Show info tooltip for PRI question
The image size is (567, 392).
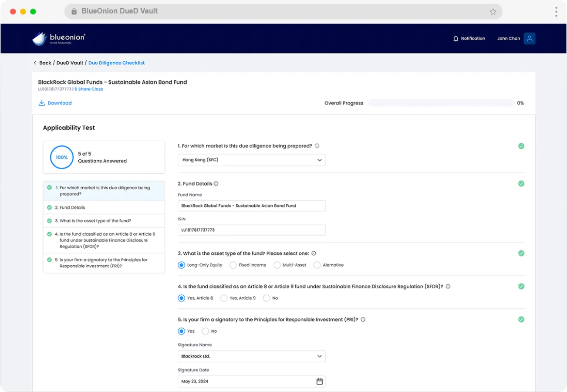[363, 320]
